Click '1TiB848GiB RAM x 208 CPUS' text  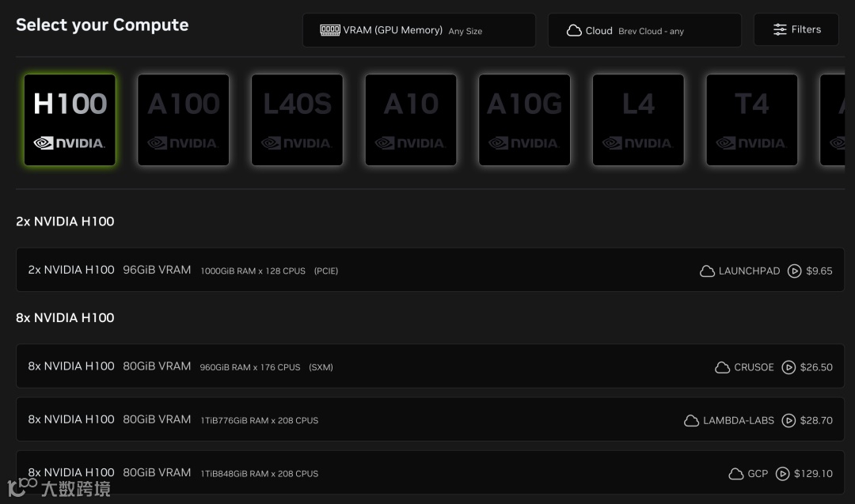(x=260, y=474)
